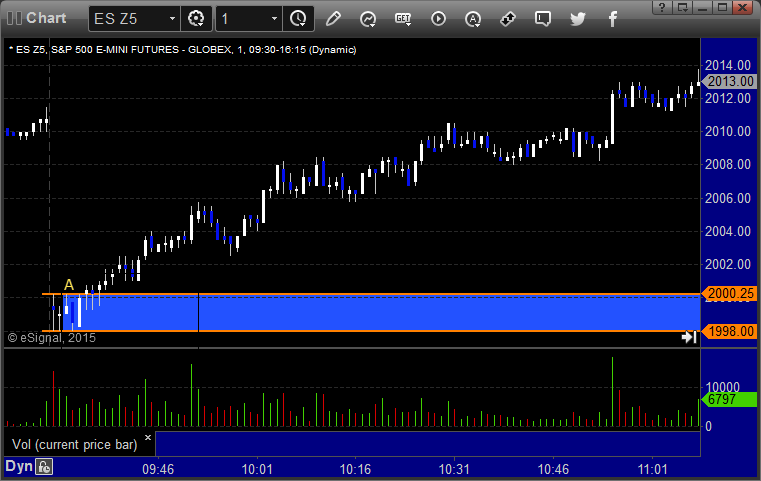Viewport: 761px width, 481px height.
Task: Open the studies chart icon
Action: [368, 18]
